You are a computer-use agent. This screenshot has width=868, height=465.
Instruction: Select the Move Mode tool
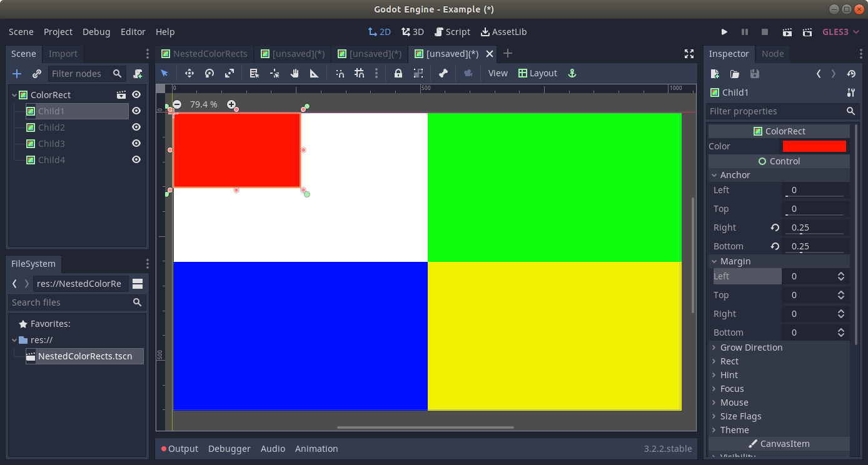coord(189,73)
